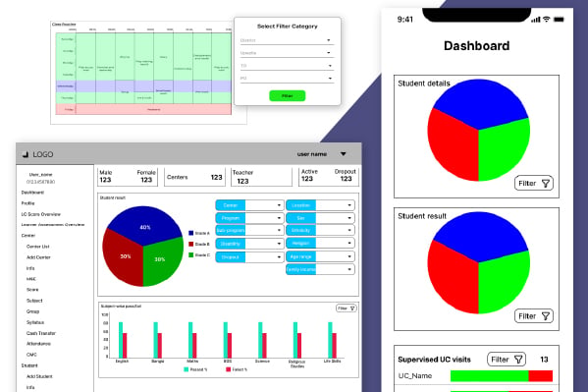Click the Centers 123 stat card
Viewport: 588px width, 392px height.
[194, 177]
